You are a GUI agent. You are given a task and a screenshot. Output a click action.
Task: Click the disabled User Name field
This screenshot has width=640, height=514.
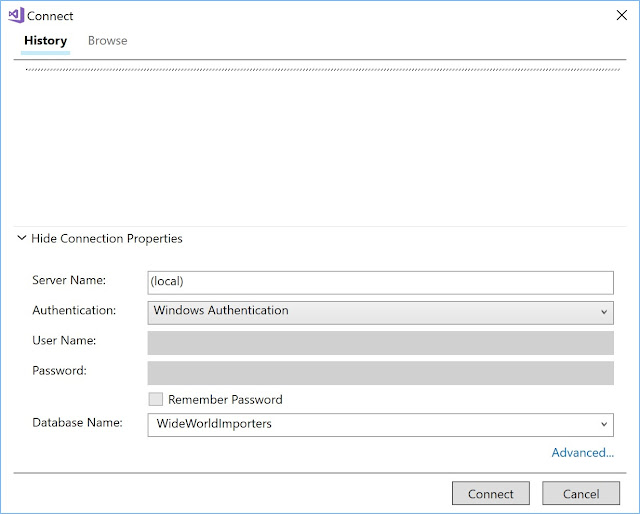[x=380, y=343]
